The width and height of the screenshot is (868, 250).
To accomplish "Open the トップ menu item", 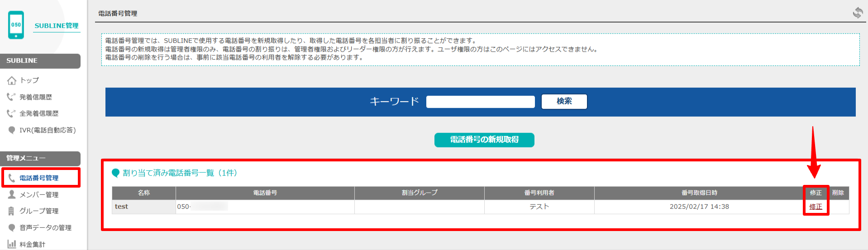I will coord(29,80).
